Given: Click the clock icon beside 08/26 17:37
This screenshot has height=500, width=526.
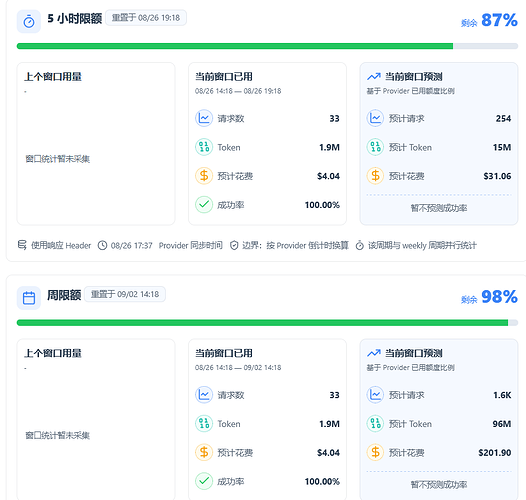Looking at the screenshot, I should click(102, 246).
